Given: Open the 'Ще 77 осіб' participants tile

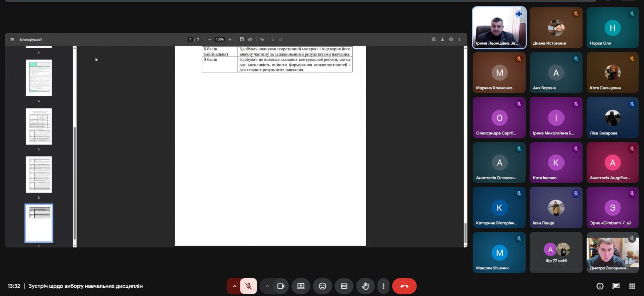Looking at the screenshot, I should pos(556,252).
